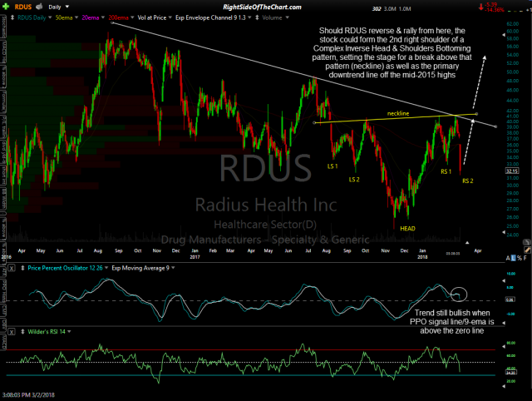Viewport: 532px width, 401px height.
Task: Click move handle of Price Percent Oscillator
Action: click(22, 268)
